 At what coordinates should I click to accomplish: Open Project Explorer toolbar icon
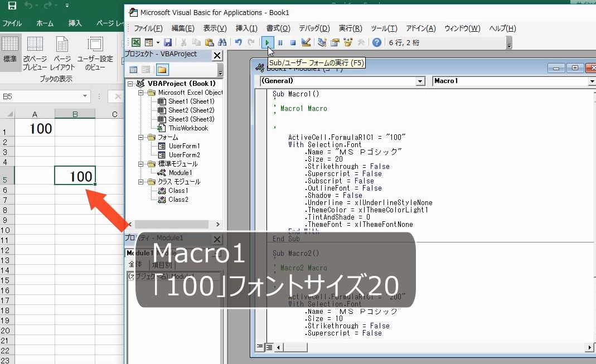click(322, 42)
